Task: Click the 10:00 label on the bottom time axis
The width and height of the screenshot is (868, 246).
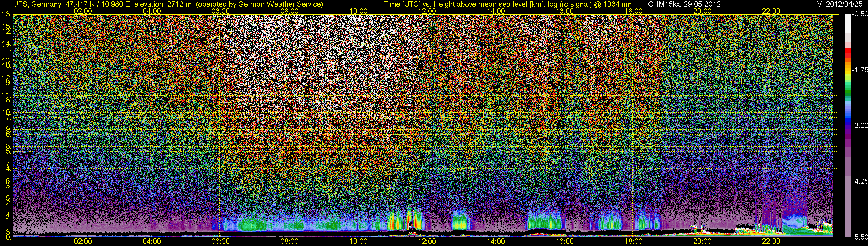Action: coord(358,242)
